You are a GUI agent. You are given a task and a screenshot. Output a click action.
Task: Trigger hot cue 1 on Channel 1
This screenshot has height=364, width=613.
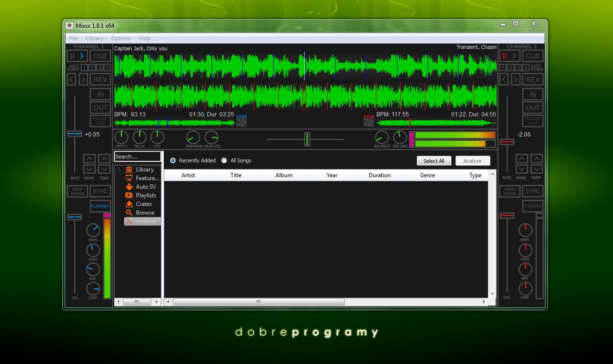84,68
